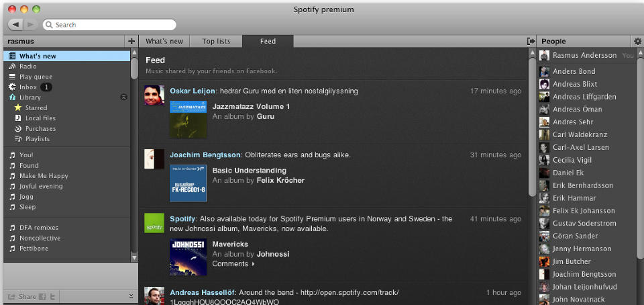This screenshot has height=305, width=644.
Task: Collapse the Library section with its arrow
Action: click(x=123, y=97)
